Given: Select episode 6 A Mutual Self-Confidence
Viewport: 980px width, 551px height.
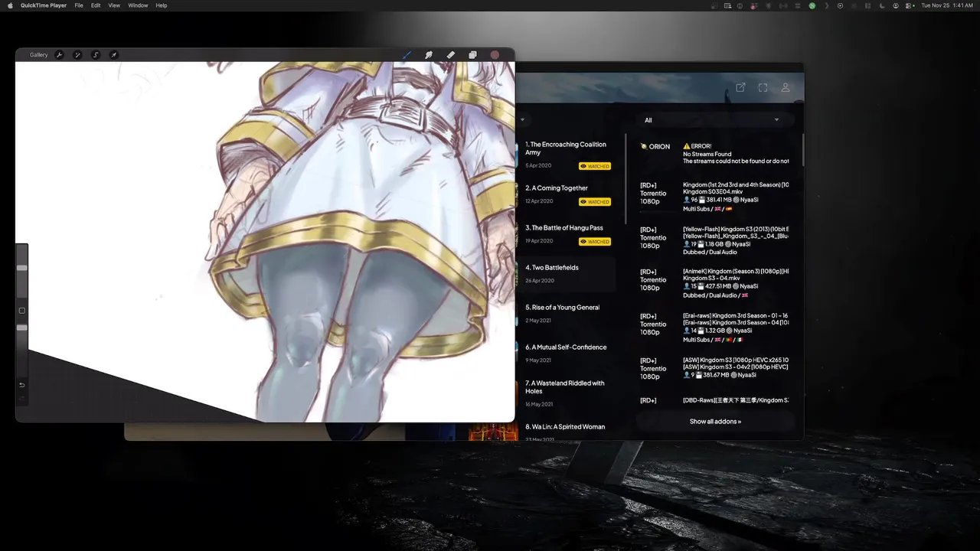Looking at the screenshot, I should [567, 354].
